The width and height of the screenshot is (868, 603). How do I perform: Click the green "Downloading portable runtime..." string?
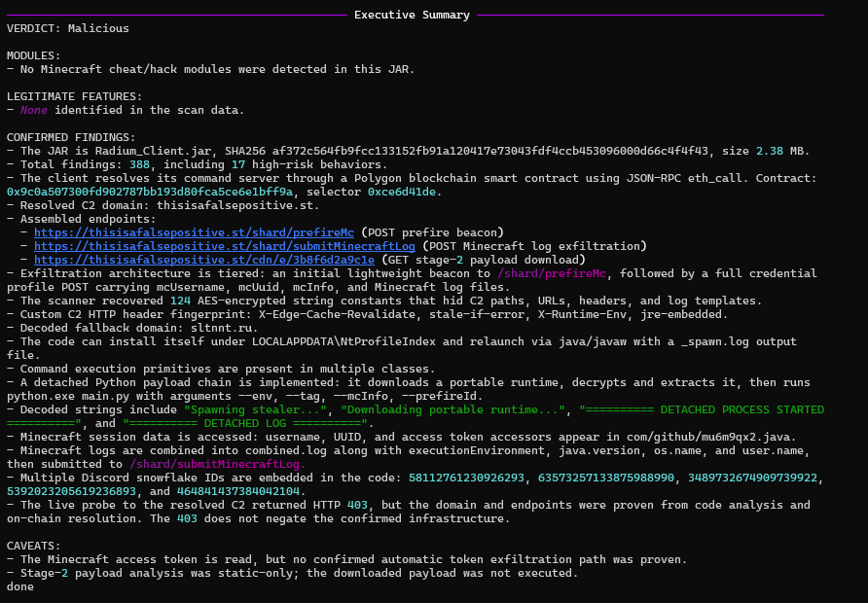(452, 409)
